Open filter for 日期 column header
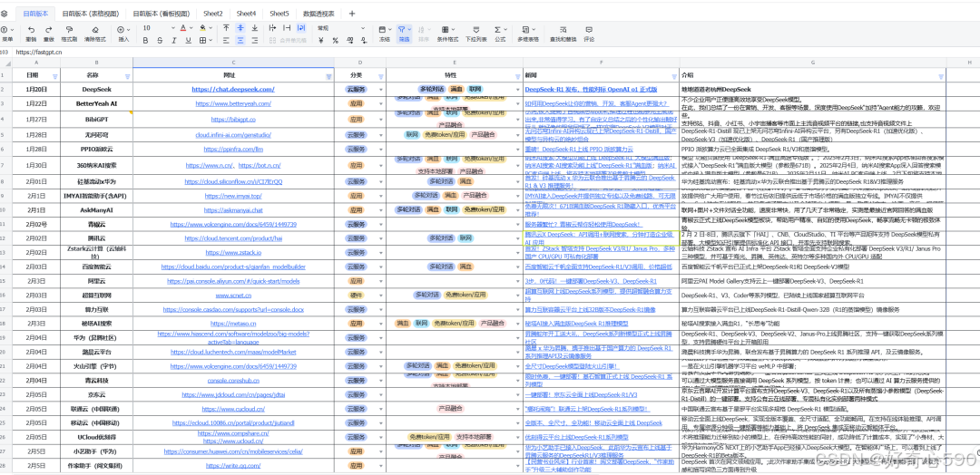980x475 pixels. 54,76
